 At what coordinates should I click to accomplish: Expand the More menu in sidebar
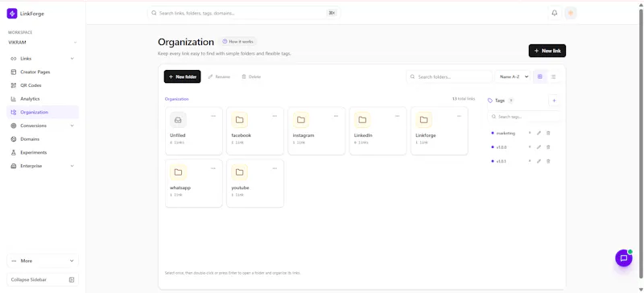43,261
